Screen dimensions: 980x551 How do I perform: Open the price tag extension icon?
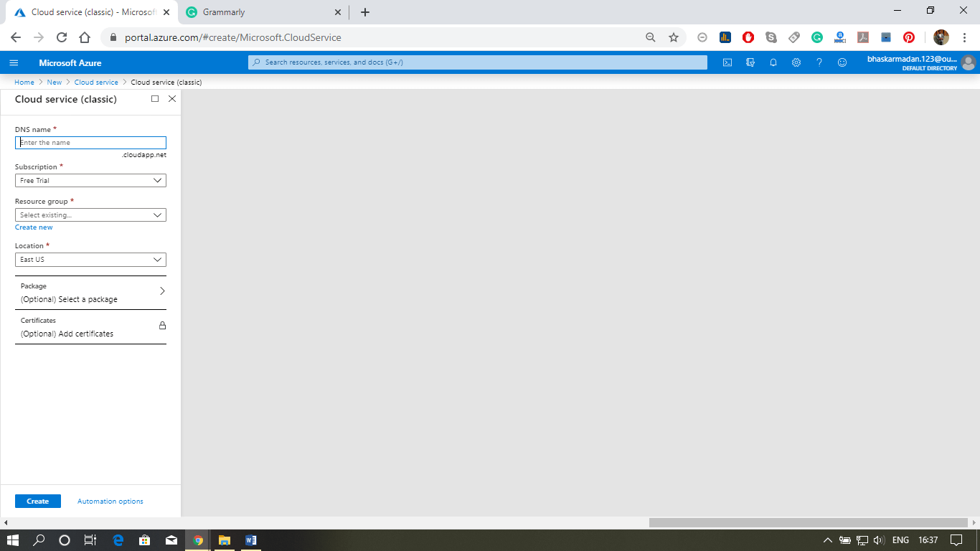pyautogui.click(x=794, y=37)
